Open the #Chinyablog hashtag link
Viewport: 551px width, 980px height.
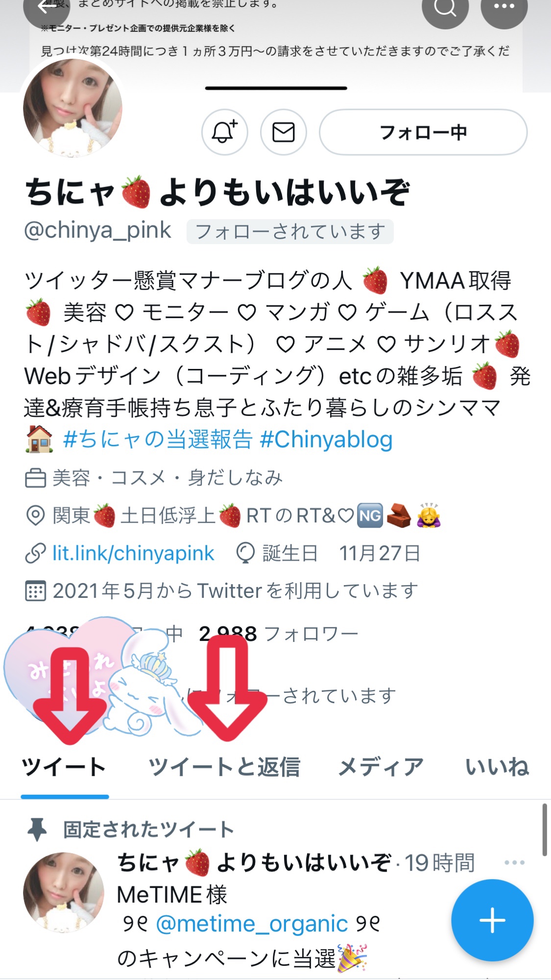click(326, 440)
